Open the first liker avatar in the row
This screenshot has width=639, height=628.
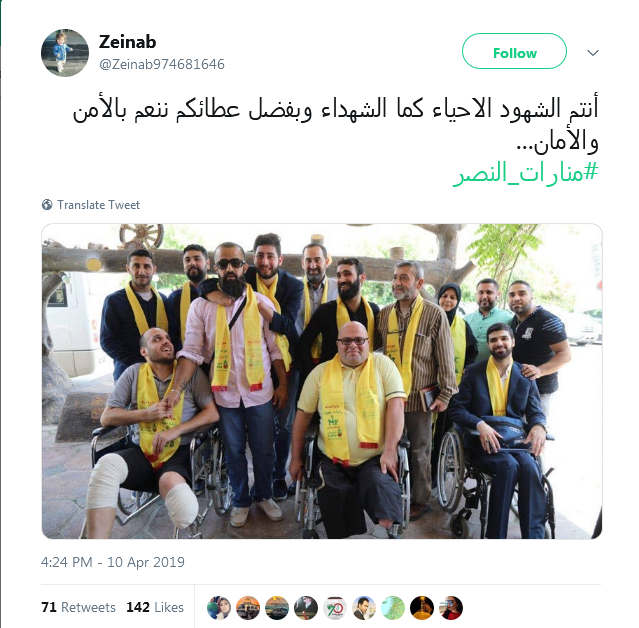pos(219,608)
